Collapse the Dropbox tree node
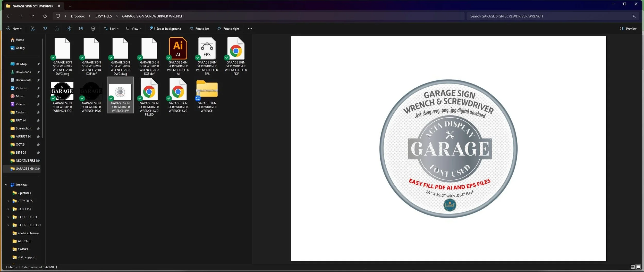 point(6,185)
